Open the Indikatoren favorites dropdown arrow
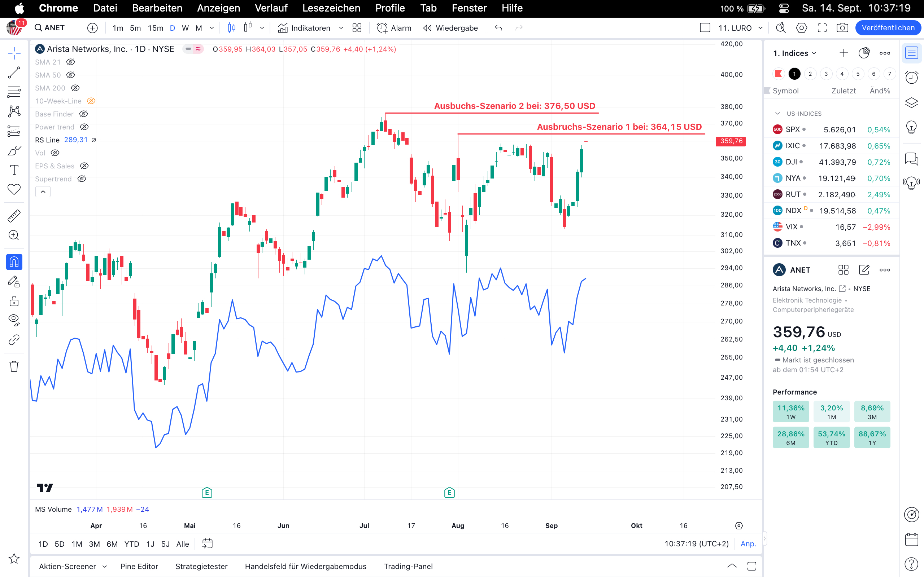The height and width of the screenshot is (577, 924). click(341, 28)
